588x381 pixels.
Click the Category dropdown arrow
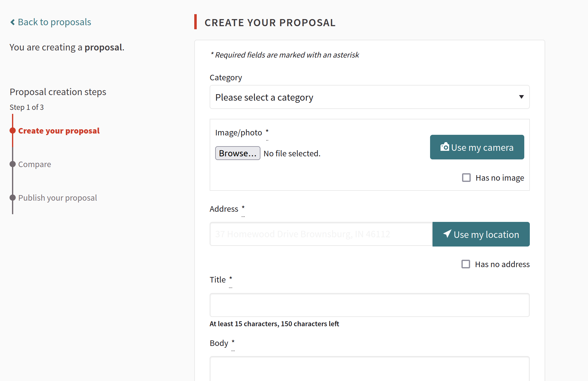521,97
